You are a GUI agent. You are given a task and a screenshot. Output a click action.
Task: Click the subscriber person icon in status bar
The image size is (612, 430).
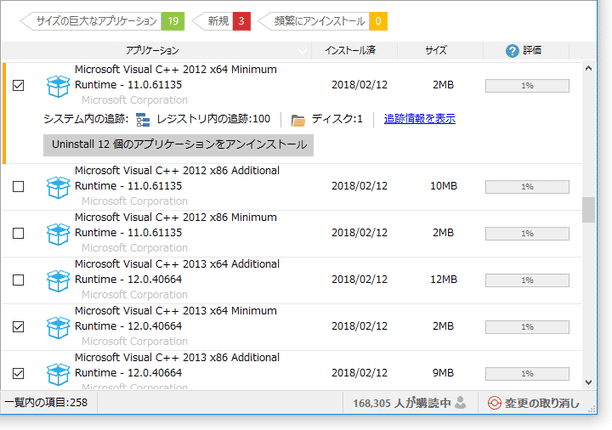(461, 402)
